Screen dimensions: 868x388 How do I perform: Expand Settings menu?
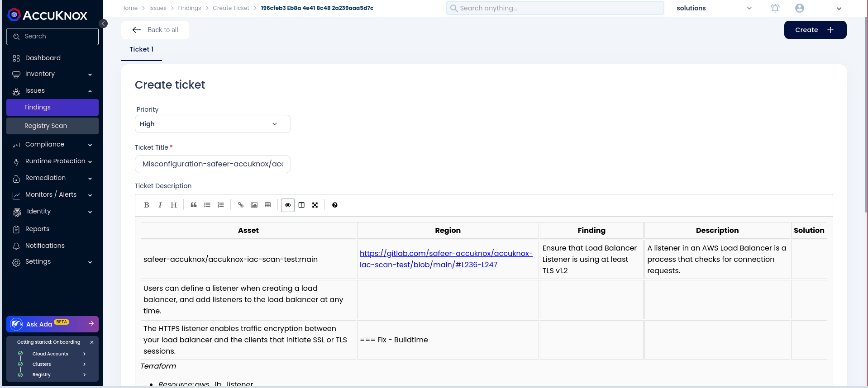point(52,261)
